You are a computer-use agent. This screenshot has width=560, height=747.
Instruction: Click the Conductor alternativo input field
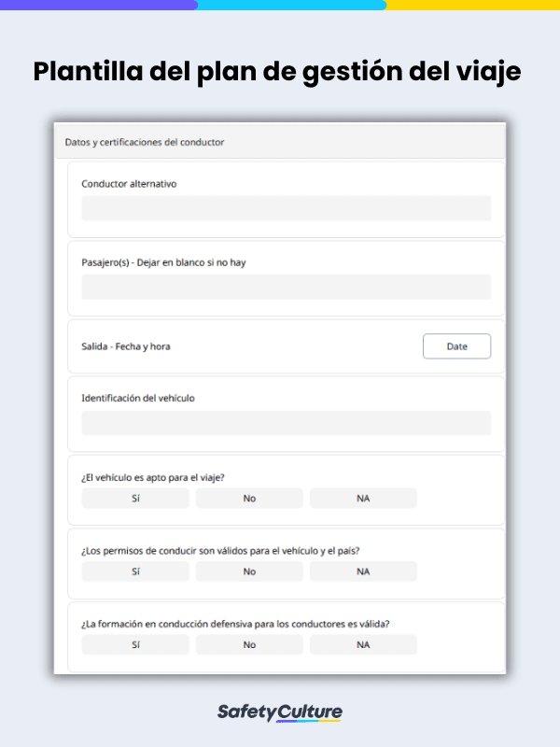coord(286,208)
